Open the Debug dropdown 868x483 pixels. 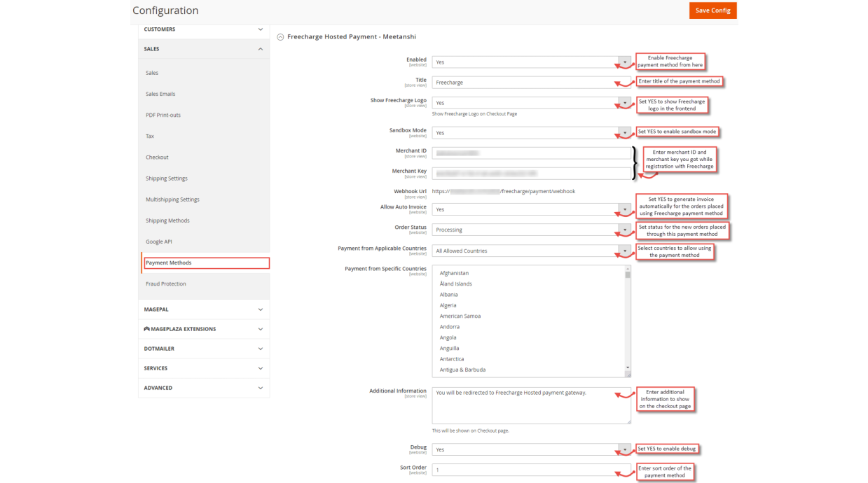pos(531,449)
